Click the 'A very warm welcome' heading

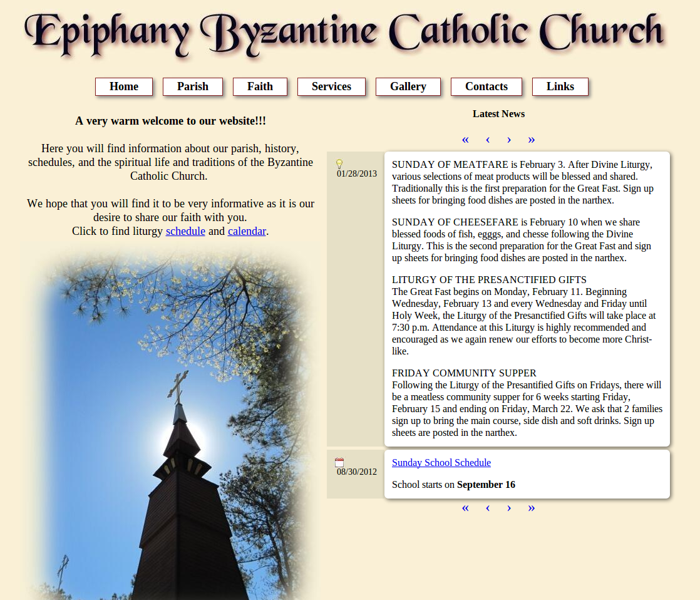(170, 121)
